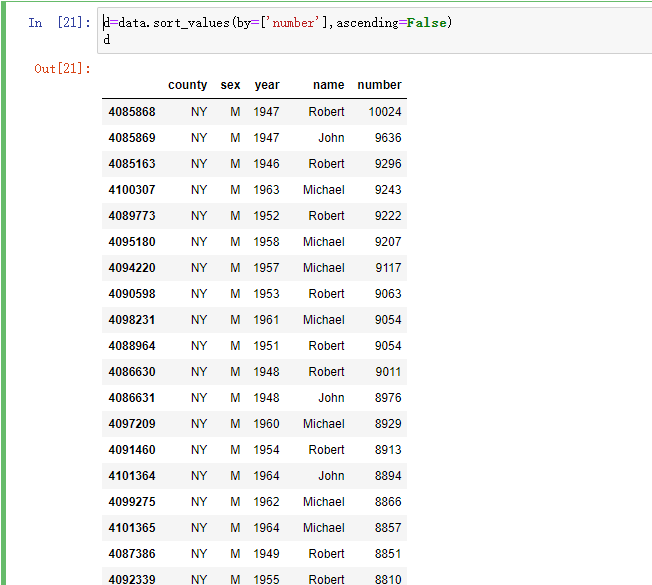
Task: Click the code input cell In [21]
Action: [375, 30]
